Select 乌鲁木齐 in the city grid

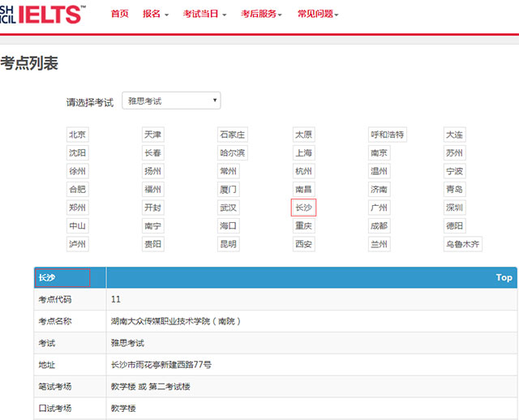[x=463, y=244]
